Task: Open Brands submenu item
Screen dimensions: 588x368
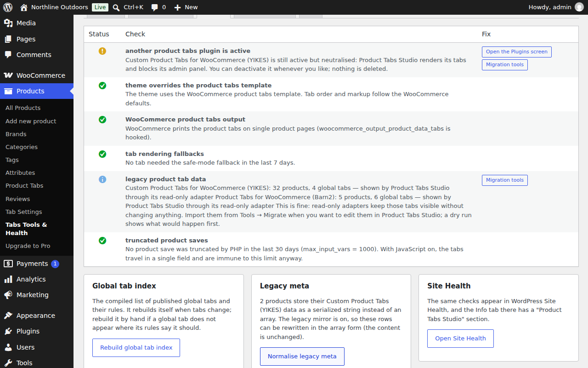Action: [x=16, y=134]
